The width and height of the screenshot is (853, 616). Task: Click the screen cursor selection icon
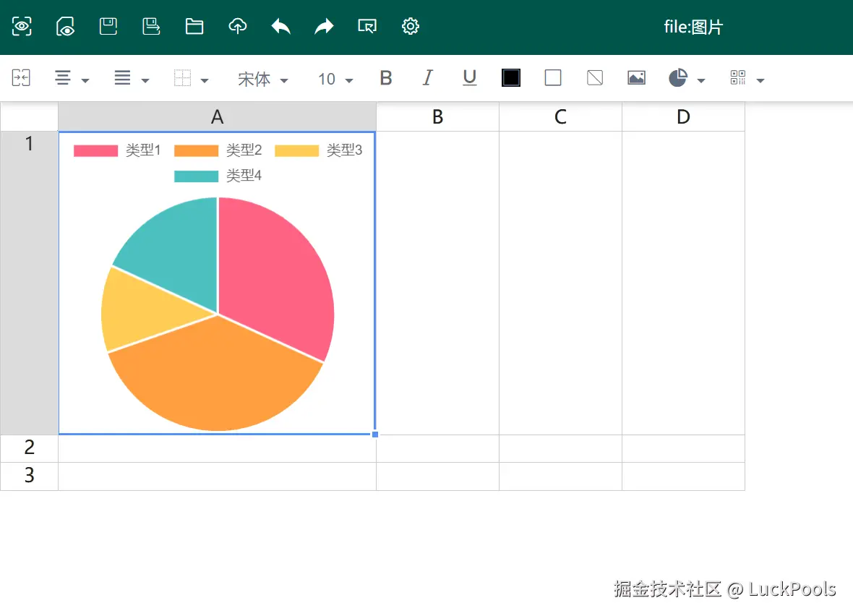click(x=367, y=26)
